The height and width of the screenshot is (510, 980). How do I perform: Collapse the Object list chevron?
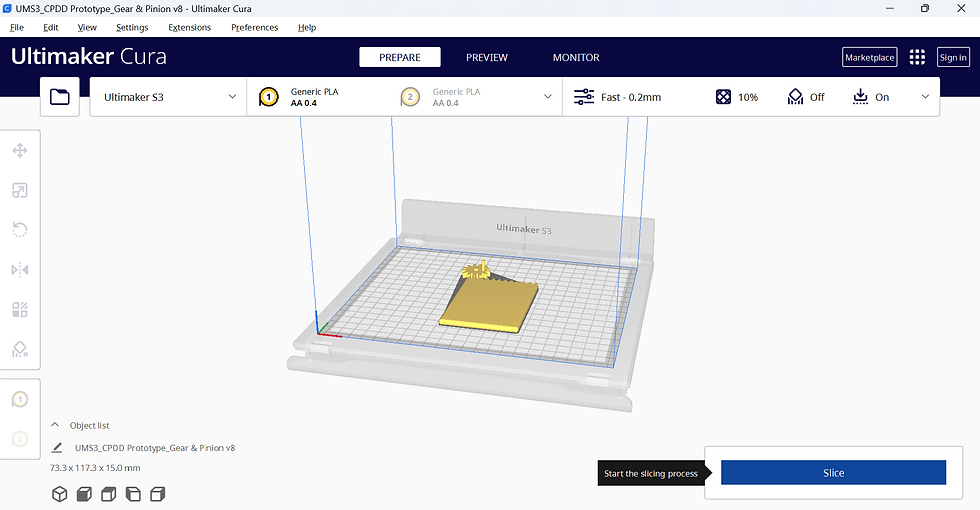coord(55,425)
